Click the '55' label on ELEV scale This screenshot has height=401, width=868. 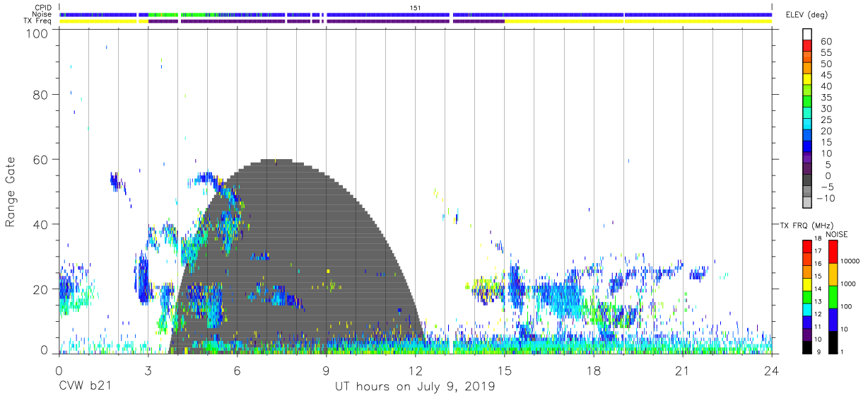click(825, 52)
